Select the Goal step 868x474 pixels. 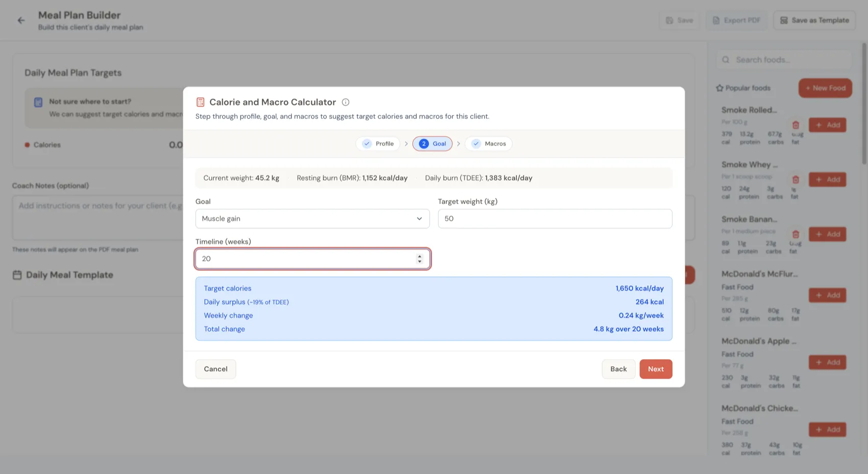click(432, 144)
